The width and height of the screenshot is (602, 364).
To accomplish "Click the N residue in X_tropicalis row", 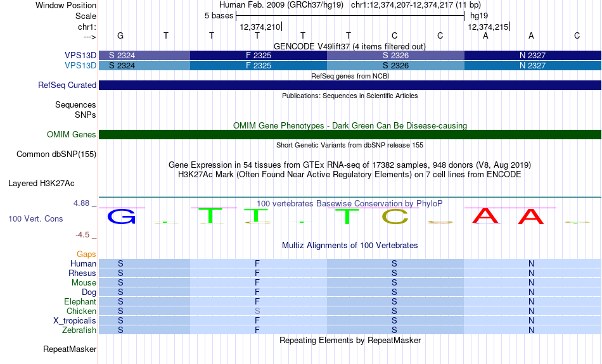I will 532,321.
